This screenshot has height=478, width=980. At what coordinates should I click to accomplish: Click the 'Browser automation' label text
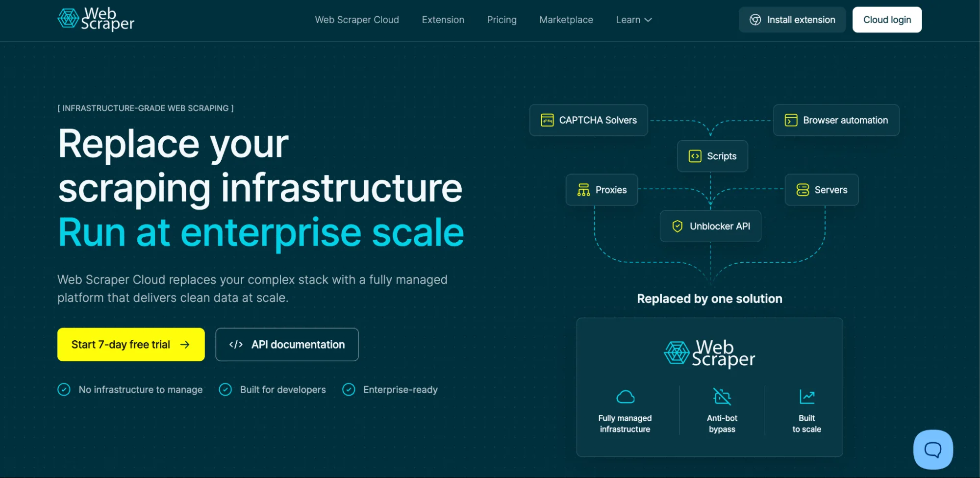tap(846, 120)
